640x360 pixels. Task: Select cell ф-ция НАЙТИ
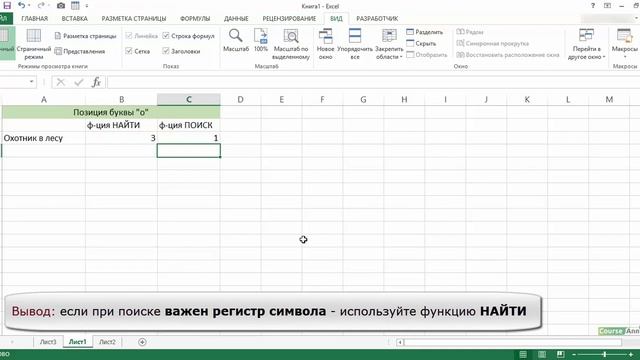(x=121, y=125)
